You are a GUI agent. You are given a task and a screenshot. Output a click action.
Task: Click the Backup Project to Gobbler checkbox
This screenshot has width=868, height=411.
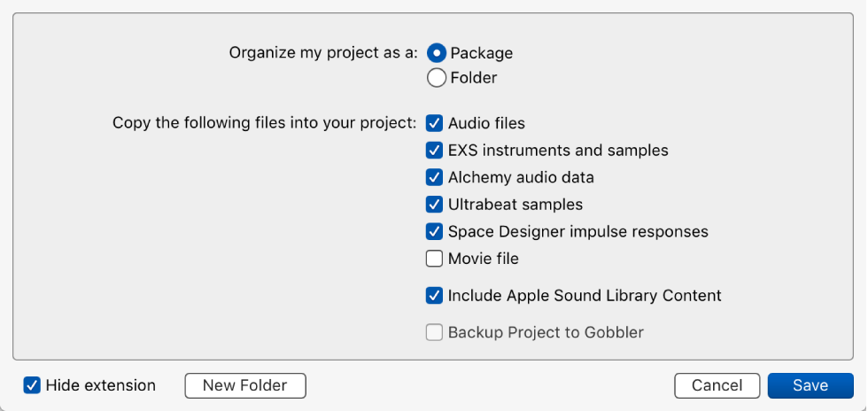point(434,333)
